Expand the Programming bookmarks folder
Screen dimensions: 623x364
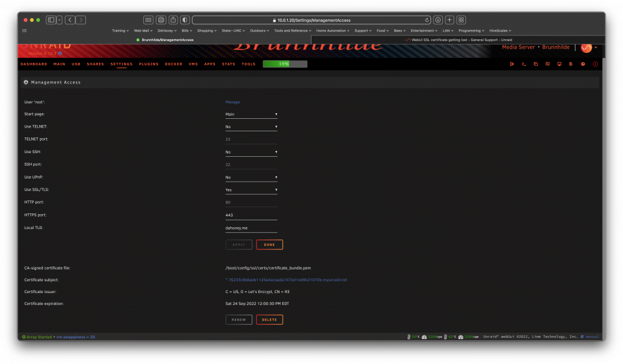[471, 30]
